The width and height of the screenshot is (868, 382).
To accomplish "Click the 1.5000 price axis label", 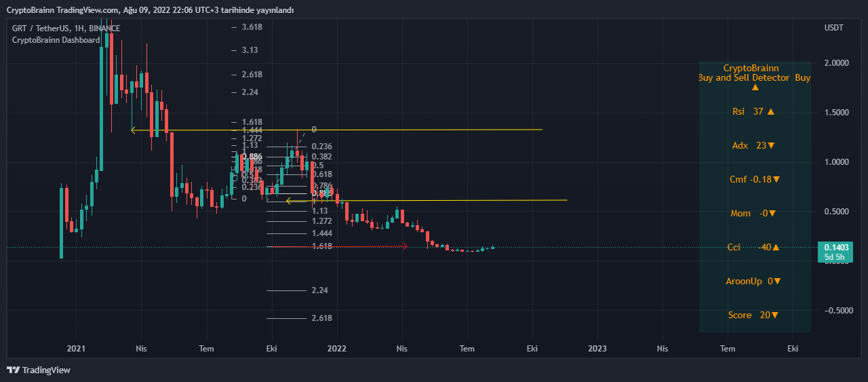I will [835, 113].
